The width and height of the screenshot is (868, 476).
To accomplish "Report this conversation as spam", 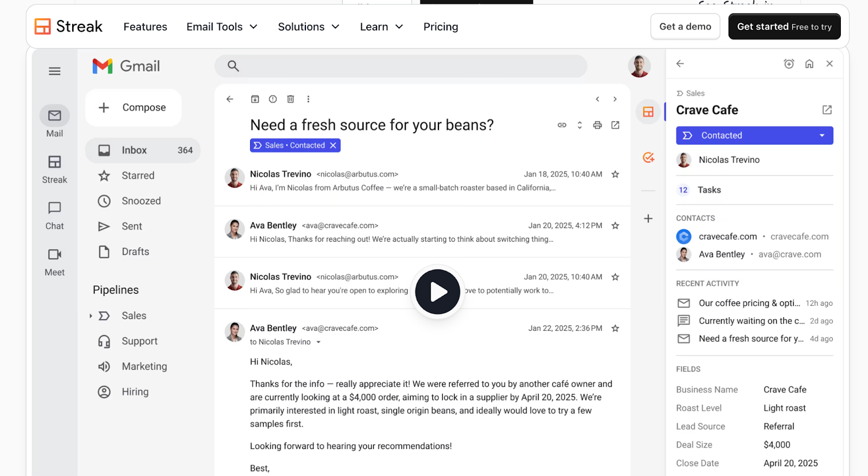I will pos(273,99).
